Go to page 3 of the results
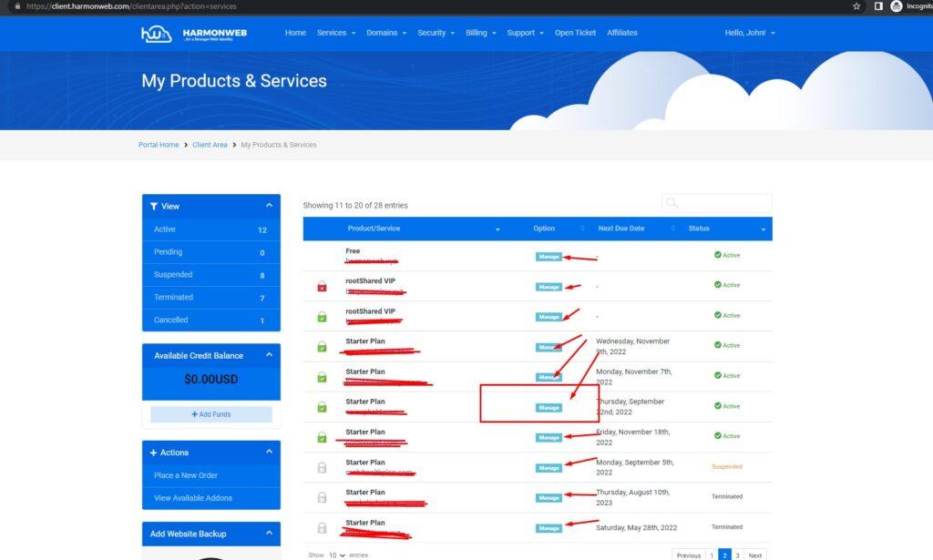This screenshot has height=560, width=933. point(738,555)
